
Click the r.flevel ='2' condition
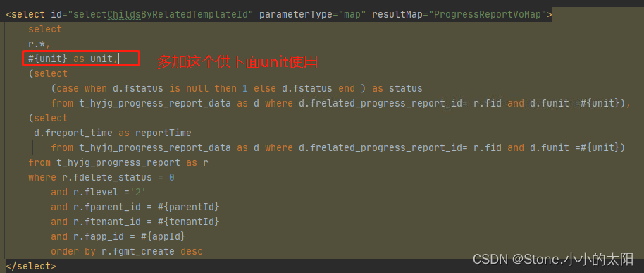pos(110,192)
